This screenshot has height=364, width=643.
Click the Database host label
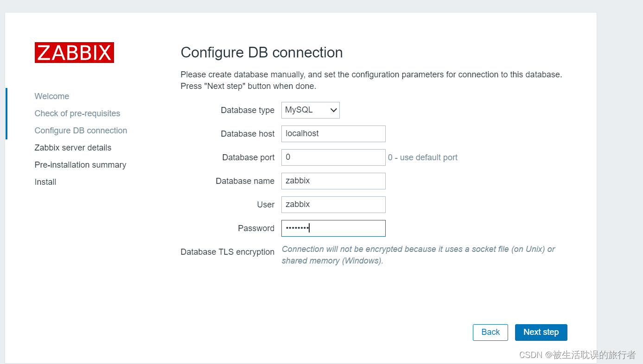(248, 134)
